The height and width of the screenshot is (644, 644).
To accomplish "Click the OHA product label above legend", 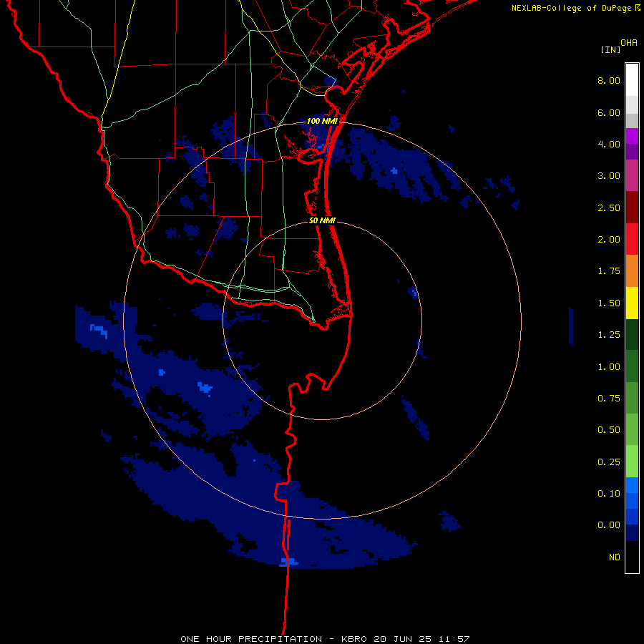I will pos(629,43).
